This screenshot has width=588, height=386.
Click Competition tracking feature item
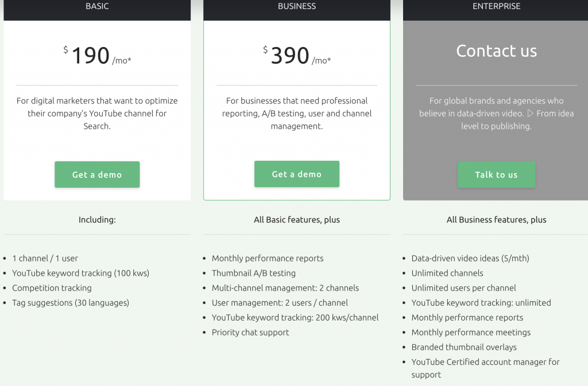pos(52,288)
